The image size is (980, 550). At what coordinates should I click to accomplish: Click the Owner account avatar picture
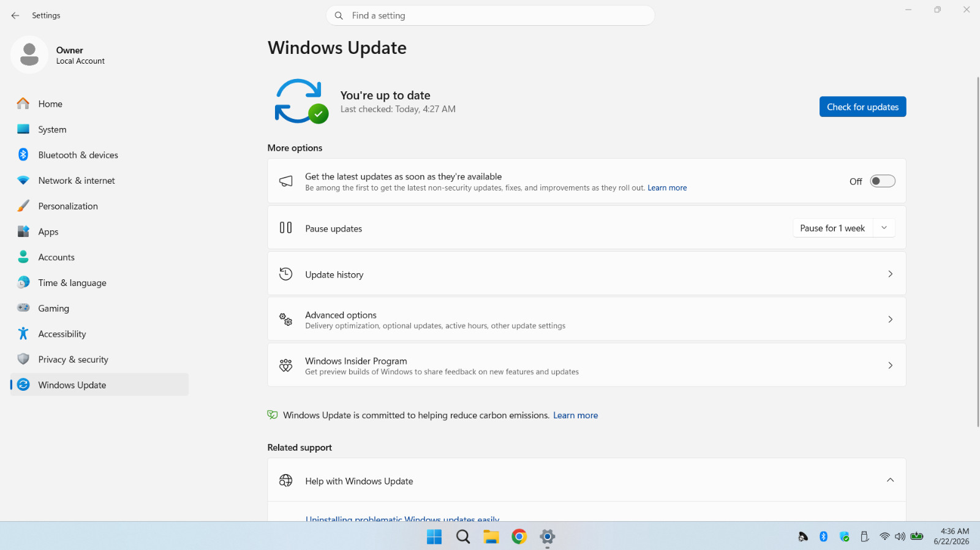tap(29, 55)
